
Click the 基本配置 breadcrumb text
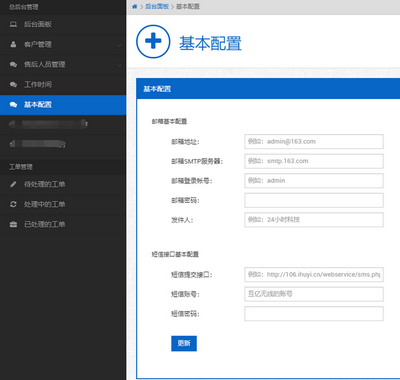[188, 7]
